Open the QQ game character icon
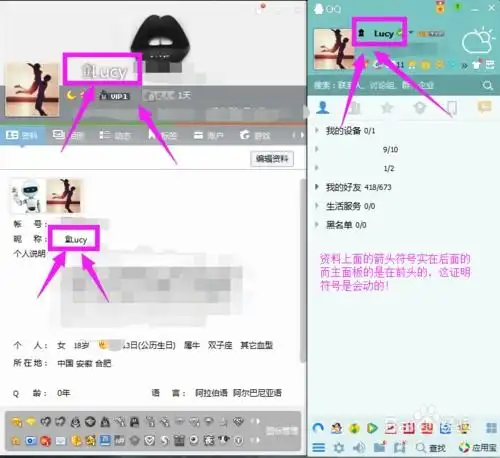500x458 pixels. click(336, 428)
